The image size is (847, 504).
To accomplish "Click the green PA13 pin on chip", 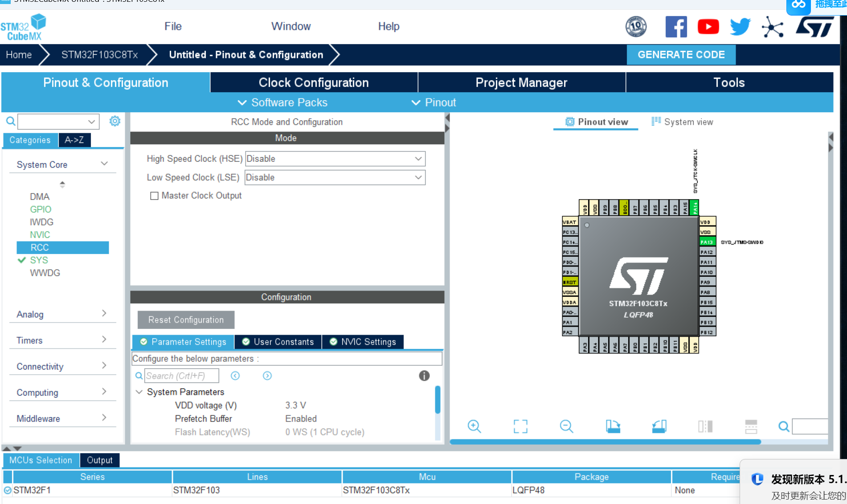I will pos(707,242).
